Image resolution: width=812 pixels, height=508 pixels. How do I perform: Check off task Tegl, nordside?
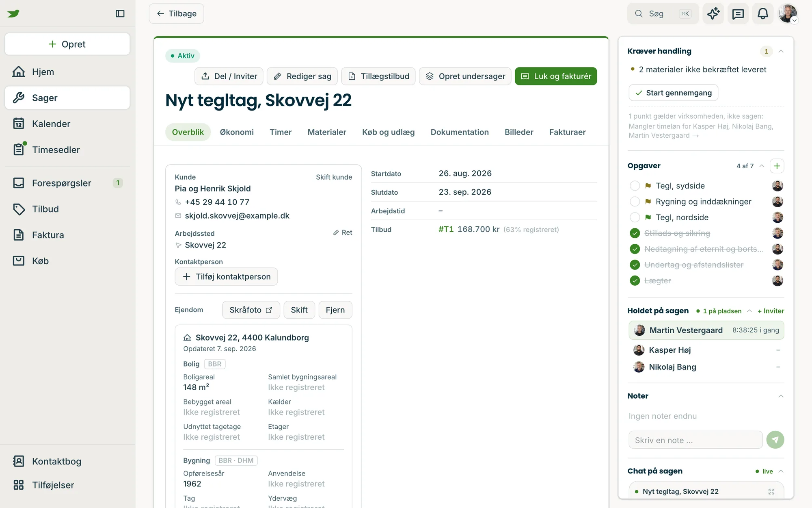tap(635, 217)
